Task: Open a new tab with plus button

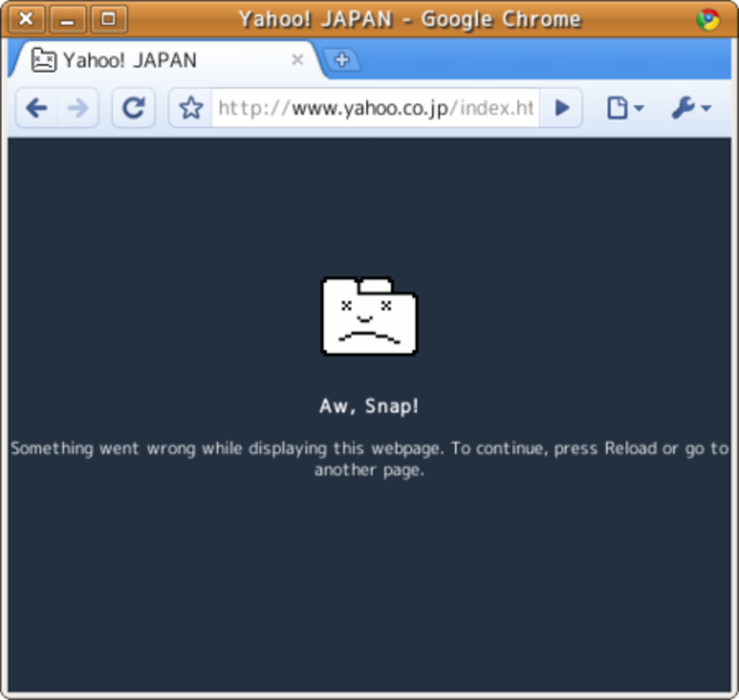Action: click(x=342, y=60)
